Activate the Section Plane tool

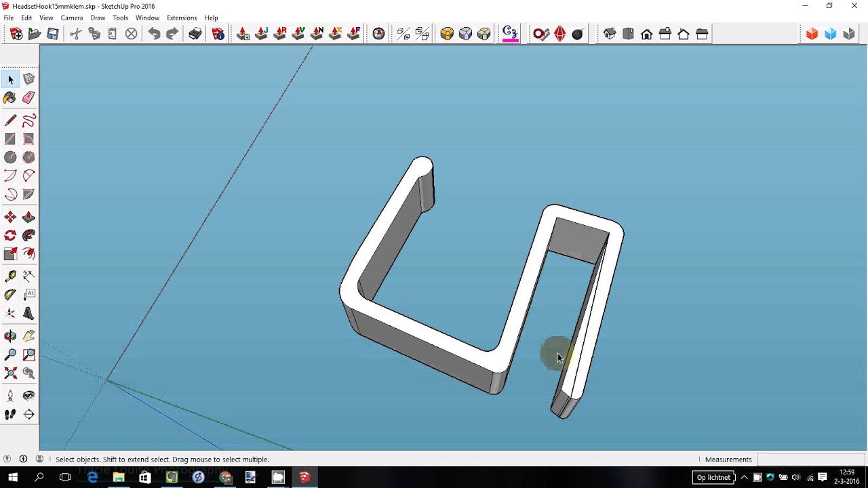coord(28,414)
